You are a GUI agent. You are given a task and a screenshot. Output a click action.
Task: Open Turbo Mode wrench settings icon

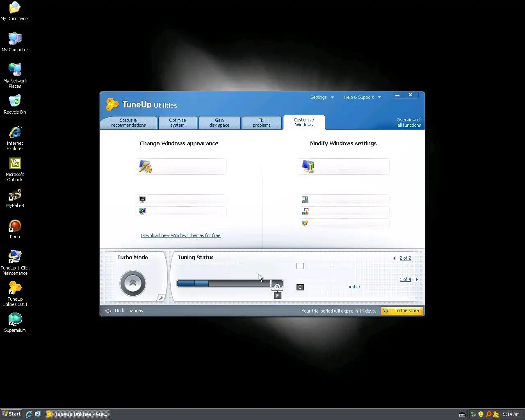tap(161, 298)
